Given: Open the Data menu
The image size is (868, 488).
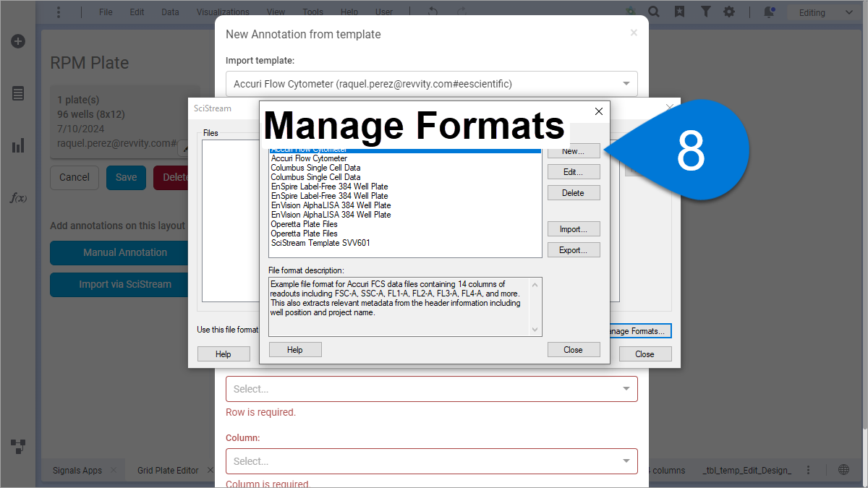Looking at the screenshot, I should (x=170, y=12).
